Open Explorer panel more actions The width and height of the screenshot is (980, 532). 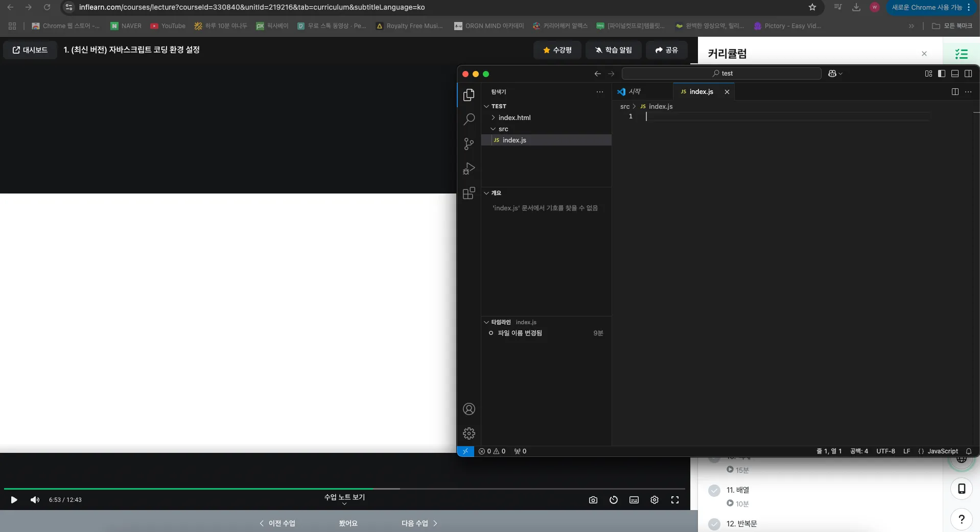click(599, 92)
